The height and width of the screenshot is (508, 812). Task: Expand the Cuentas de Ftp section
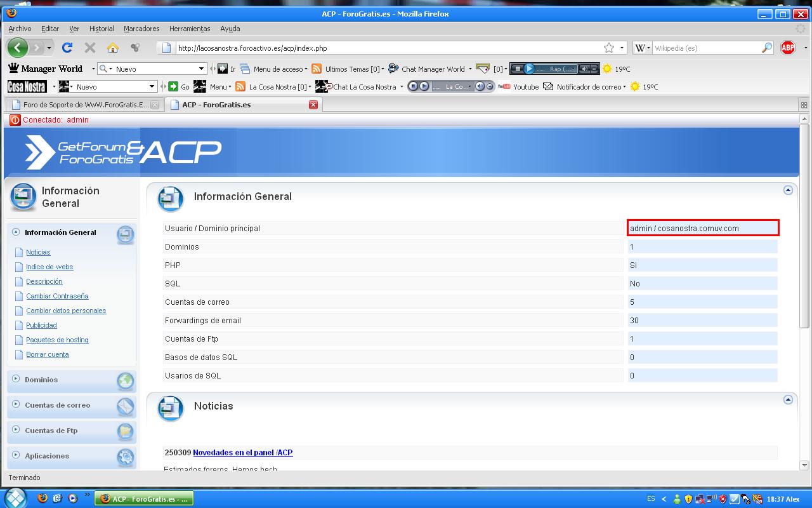coord(72,431)
